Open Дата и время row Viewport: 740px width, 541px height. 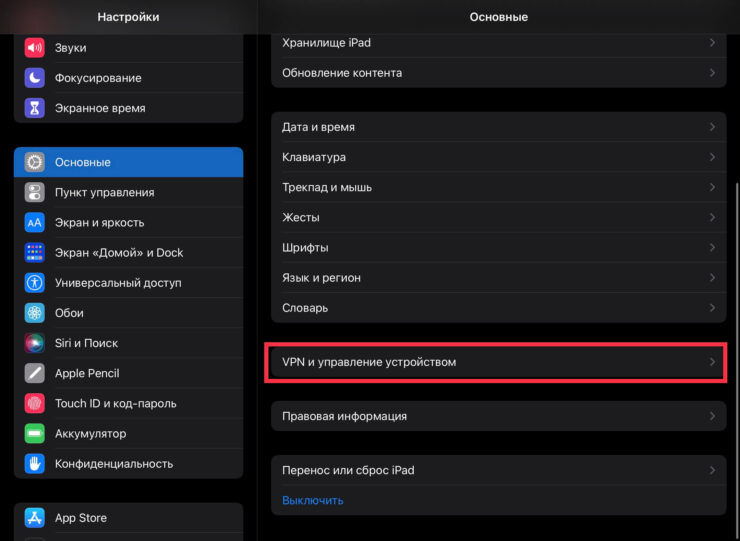click(x=498, y=127)
